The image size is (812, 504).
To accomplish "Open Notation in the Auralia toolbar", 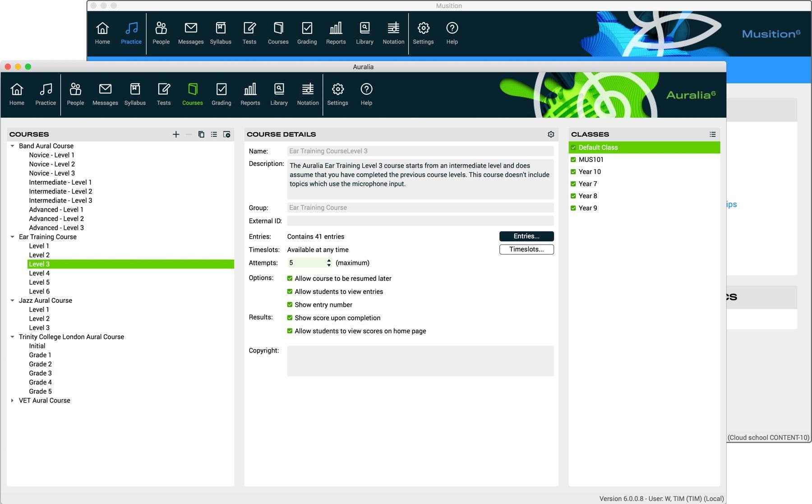I will coord(308,94).
